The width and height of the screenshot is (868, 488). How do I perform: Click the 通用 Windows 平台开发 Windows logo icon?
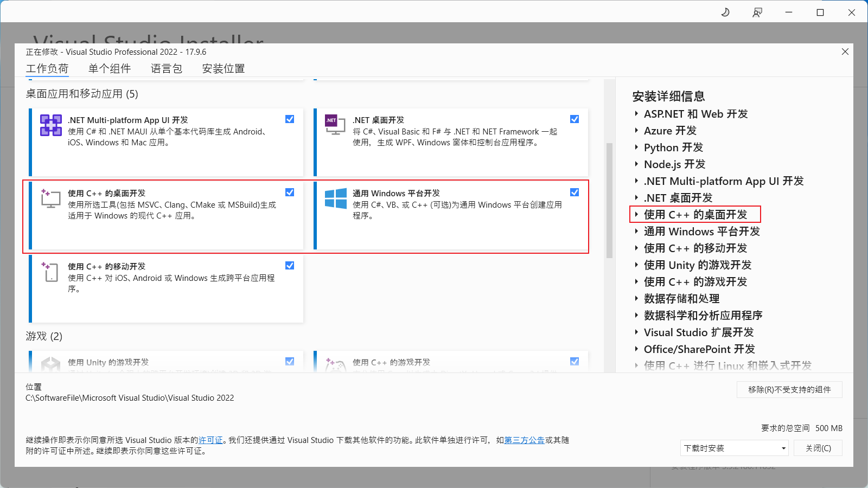click(x=335, y=198)
